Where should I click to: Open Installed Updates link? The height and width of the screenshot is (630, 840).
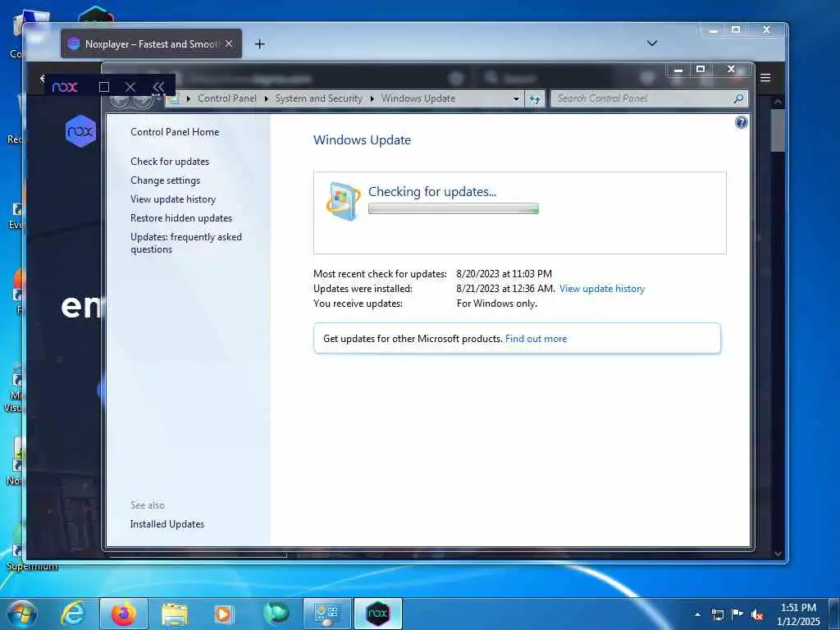(x=167, y=524)
